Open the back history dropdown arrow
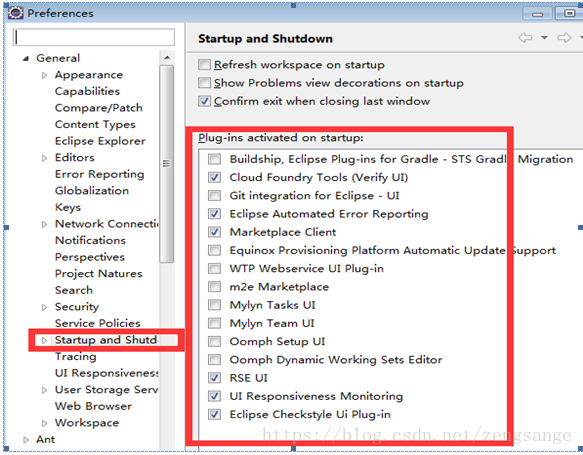 (544, 38)
